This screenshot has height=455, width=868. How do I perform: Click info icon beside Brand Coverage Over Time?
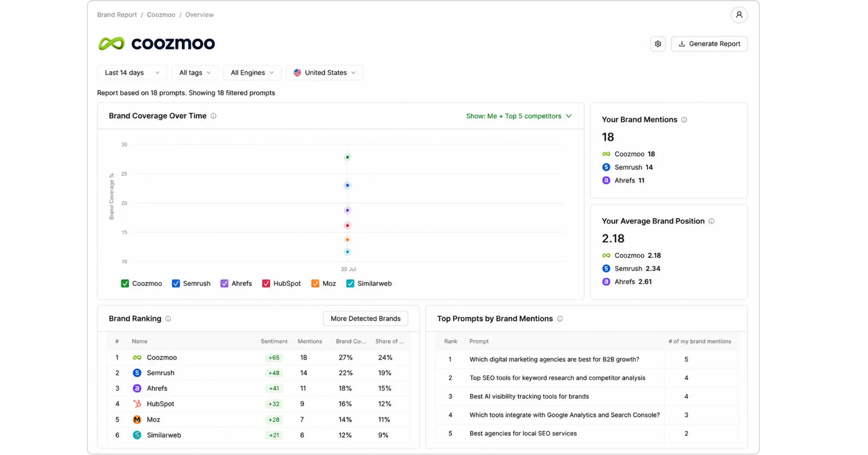[x=213, y=116]
